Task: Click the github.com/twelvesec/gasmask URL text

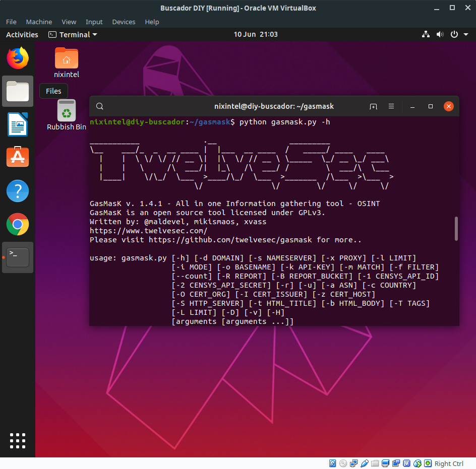Action: (x=230, y=240)
